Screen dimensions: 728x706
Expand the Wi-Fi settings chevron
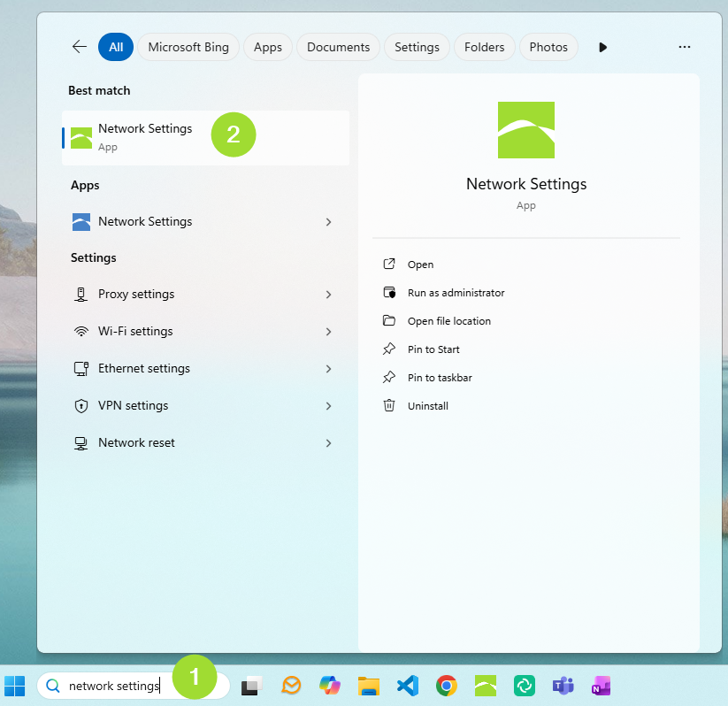[328, 332]
